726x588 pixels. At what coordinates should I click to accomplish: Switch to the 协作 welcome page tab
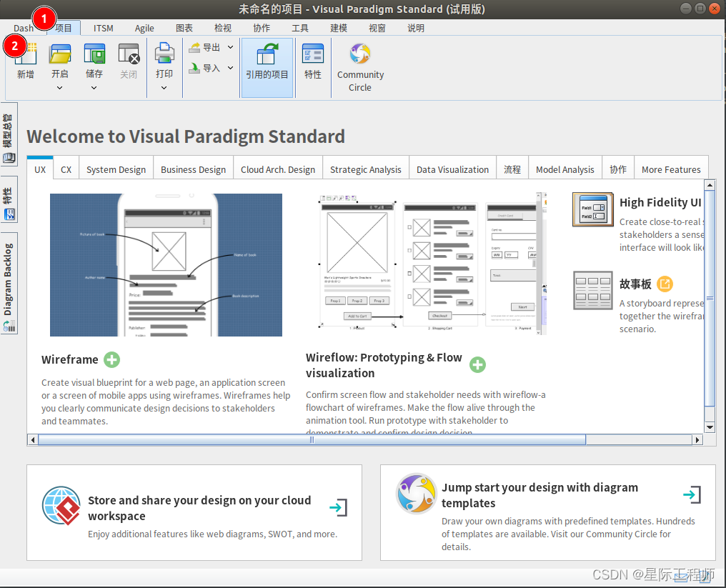coord(618,169)
